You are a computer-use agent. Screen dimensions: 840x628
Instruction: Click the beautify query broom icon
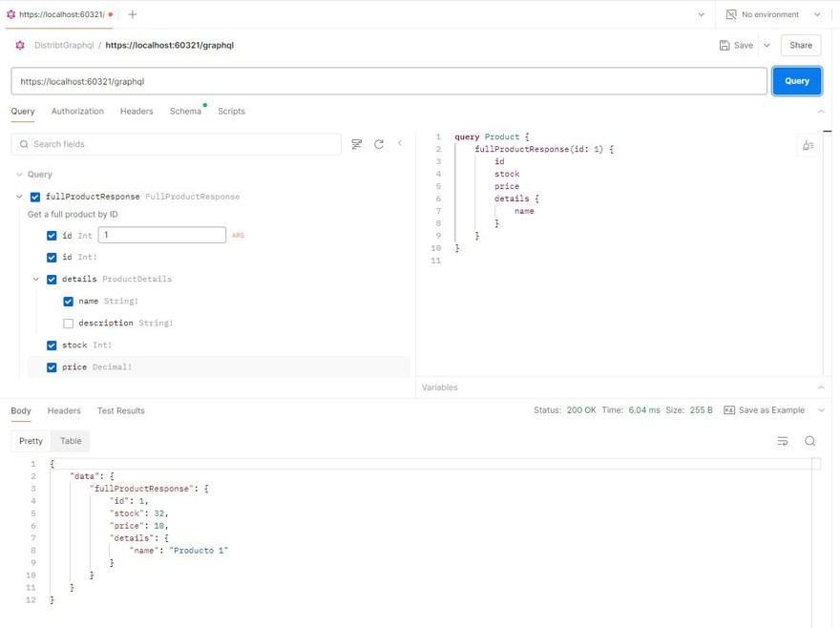coord(808,145)
